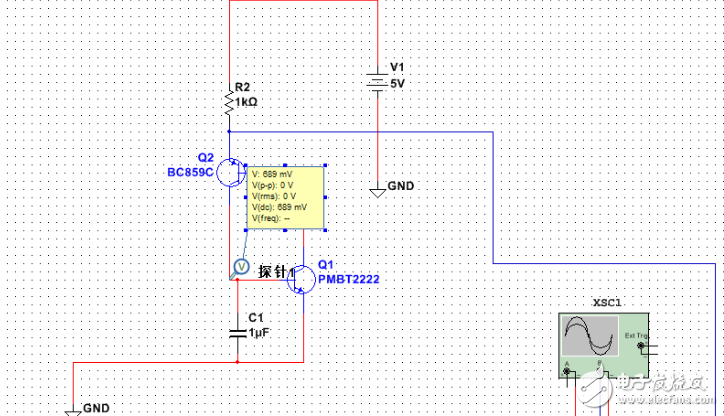Image resolution: width=724 pixels, height=416 pixels.
Task: Click the "V(p-p): 0 V" reading
Action: click(x=272, y=185)
